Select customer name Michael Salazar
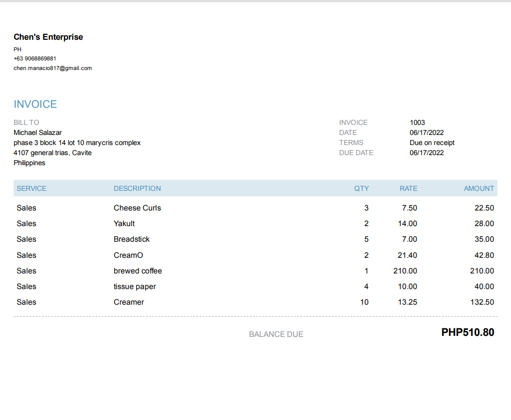Image resolution: width=511 pixels, height=420 pixels. tap(38, 132)
